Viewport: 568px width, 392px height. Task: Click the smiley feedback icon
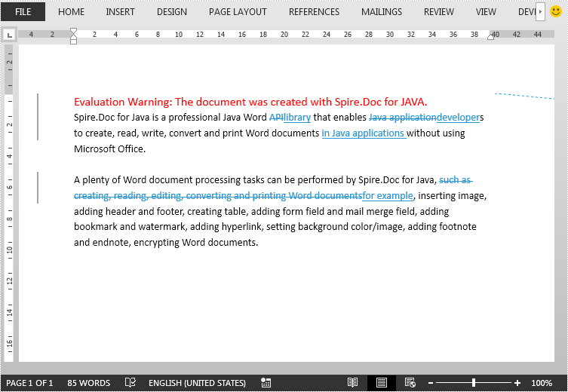(x=556, y=11)
